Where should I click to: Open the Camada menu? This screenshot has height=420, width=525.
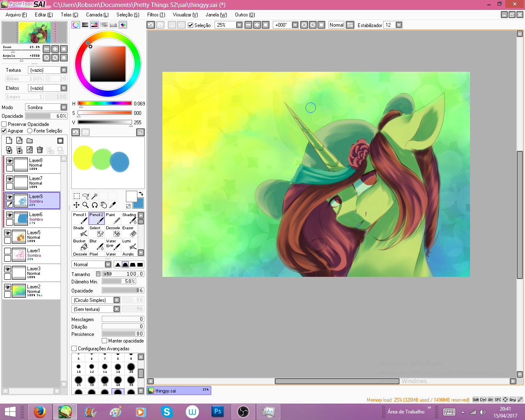(x=97, y=15)
